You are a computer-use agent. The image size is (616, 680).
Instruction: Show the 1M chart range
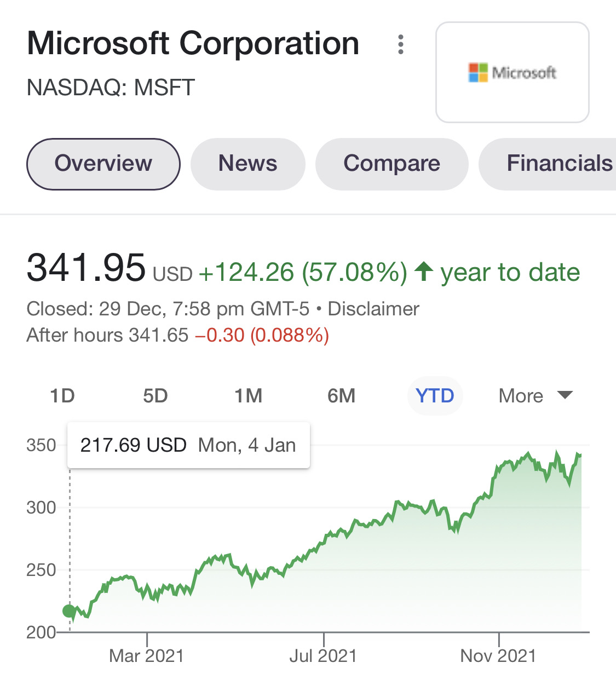pos(248,396)
